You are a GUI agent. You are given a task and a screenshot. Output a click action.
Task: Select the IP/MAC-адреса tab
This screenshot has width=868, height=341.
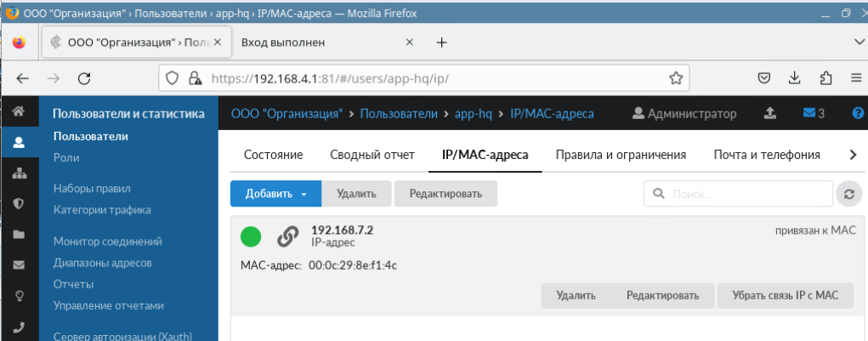coord(485,155)
